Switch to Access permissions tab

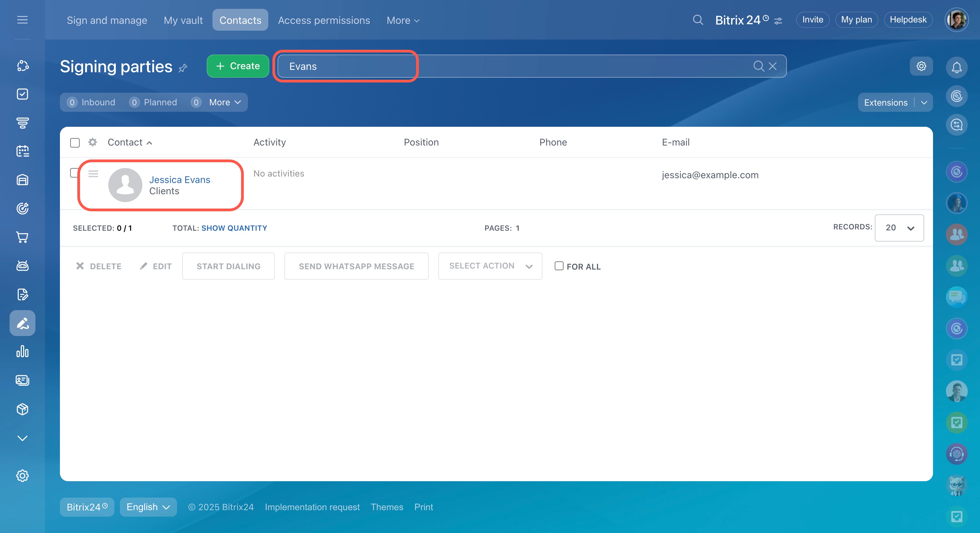pos(324,20)
